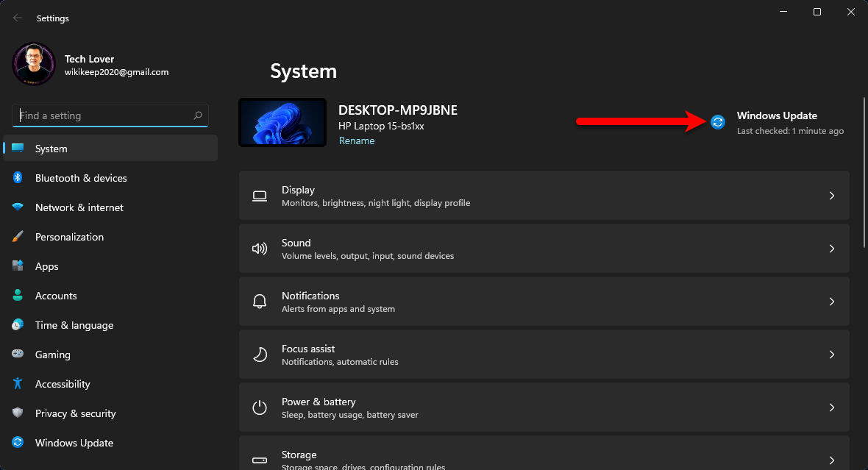Maximize the Settings window
Screen dimensions: 868x470
817,12
